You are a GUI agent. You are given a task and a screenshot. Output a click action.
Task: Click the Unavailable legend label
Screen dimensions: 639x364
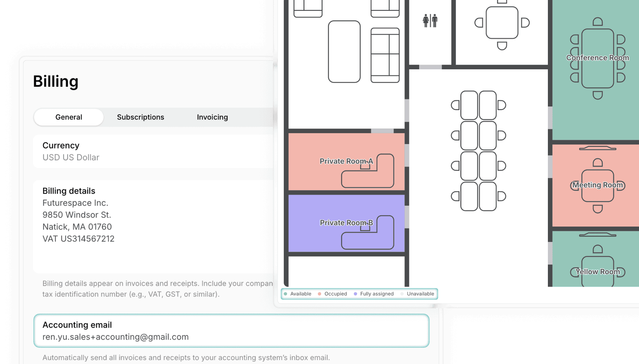pos(421,294)
